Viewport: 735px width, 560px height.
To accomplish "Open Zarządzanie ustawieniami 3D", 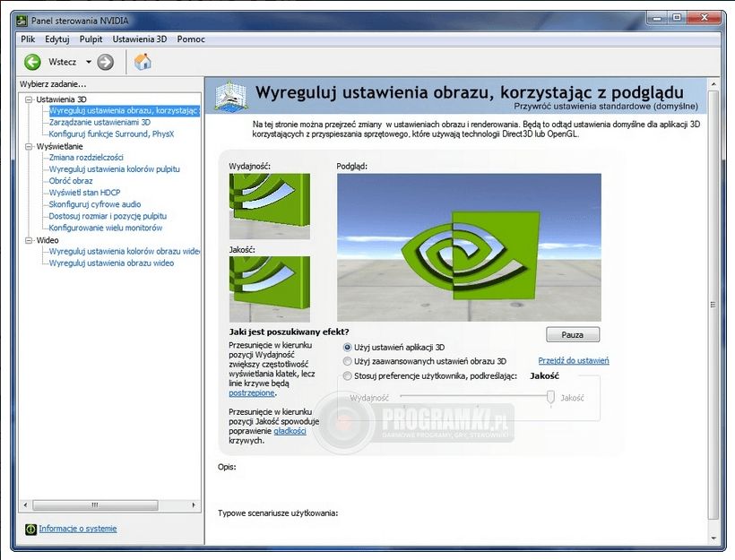I will (99, 123).
